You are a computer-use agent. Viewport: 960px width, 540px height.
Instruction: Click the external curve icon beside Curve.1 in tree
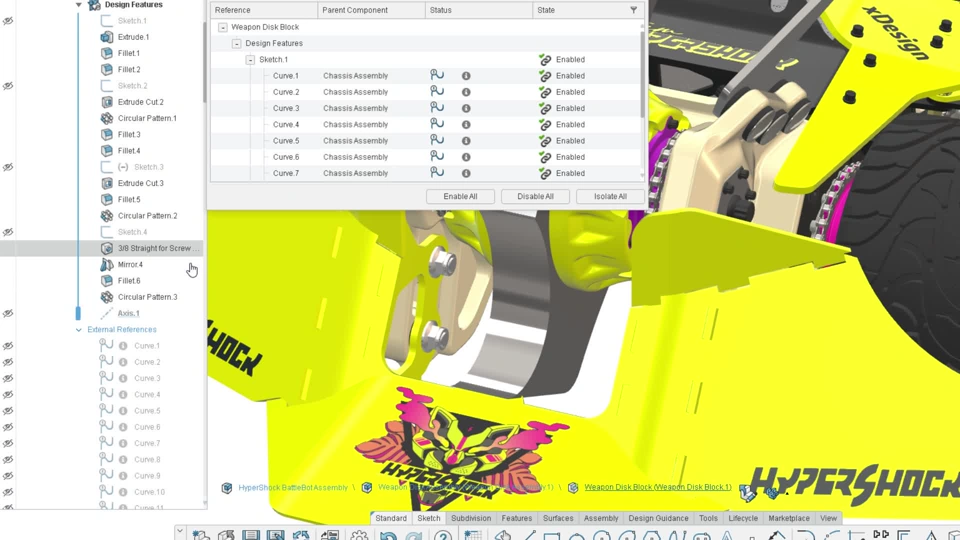coord(107,345)
